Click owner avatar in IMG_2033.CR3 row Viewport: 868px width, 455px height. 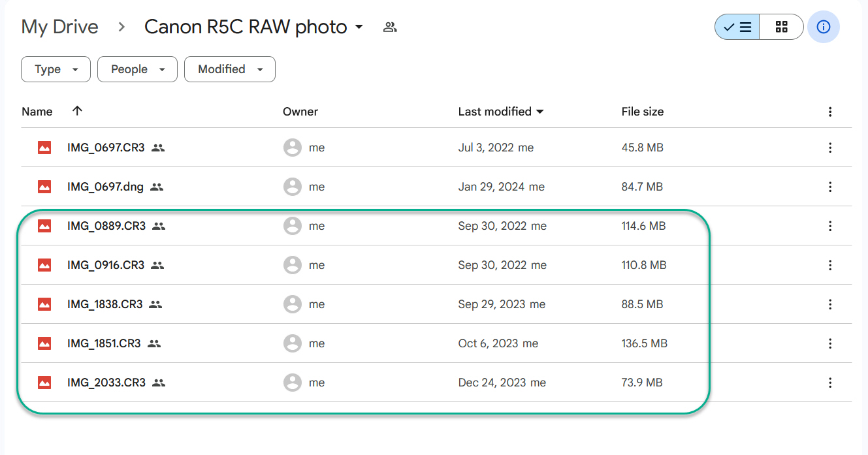point(293,383)
